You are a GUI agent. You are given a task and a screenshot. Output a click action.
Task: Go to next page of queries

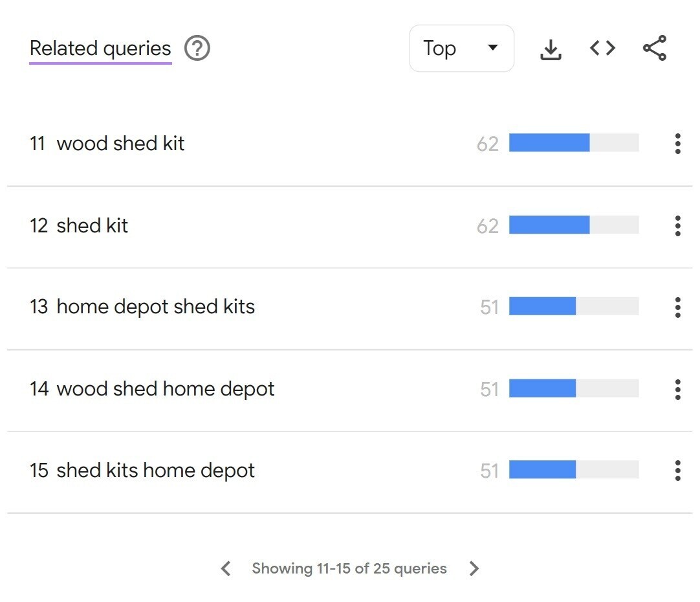[474, 568]
